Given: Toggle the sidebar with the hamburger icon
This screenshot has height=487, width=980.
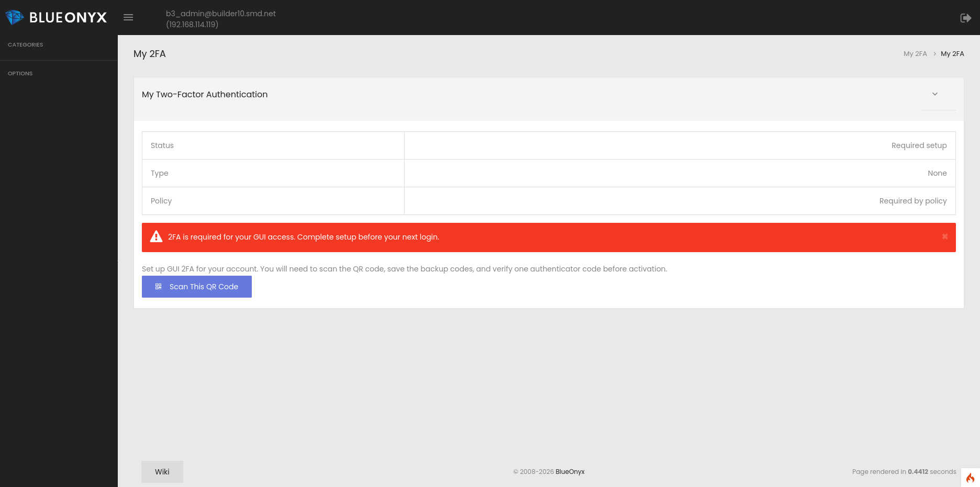Looking at the screenshot, I should point(128,17).
